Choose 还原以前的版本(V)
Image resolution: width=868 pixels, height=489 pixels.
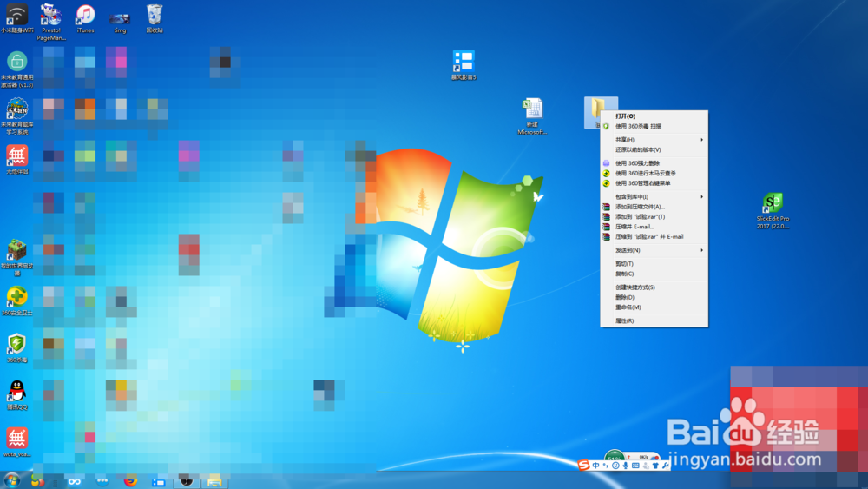[x=654, y=149]
